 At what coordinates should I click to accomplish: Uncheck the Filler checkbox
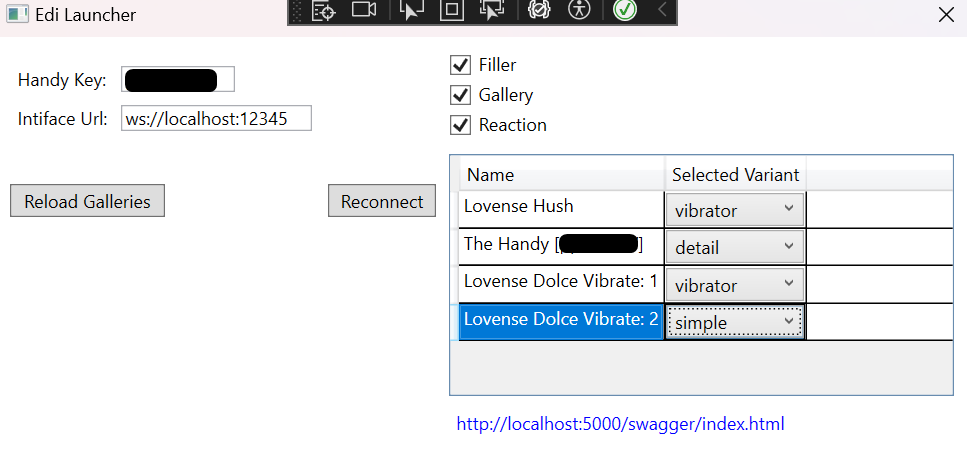(x=460, y=65)
